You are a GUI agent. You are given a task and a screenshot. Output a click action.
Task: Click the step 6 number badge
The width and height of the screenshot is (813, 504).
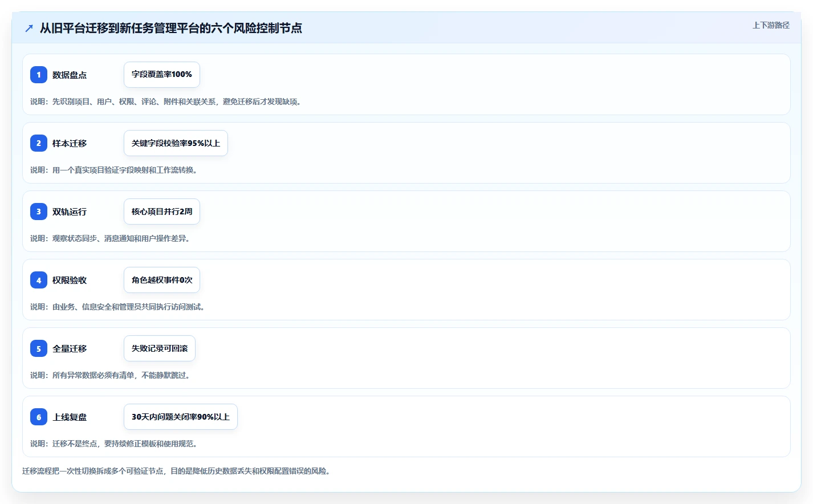(x=39, y=417)
